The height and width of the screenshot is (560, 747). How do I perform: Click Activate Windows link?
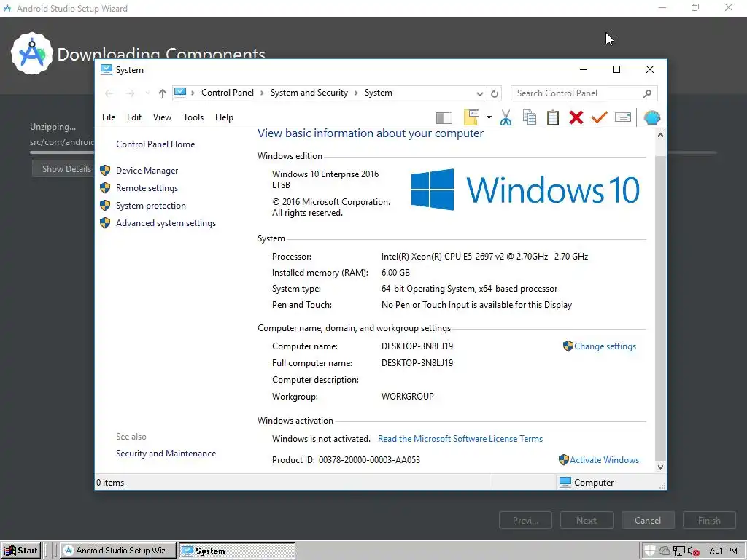point(604,460)
